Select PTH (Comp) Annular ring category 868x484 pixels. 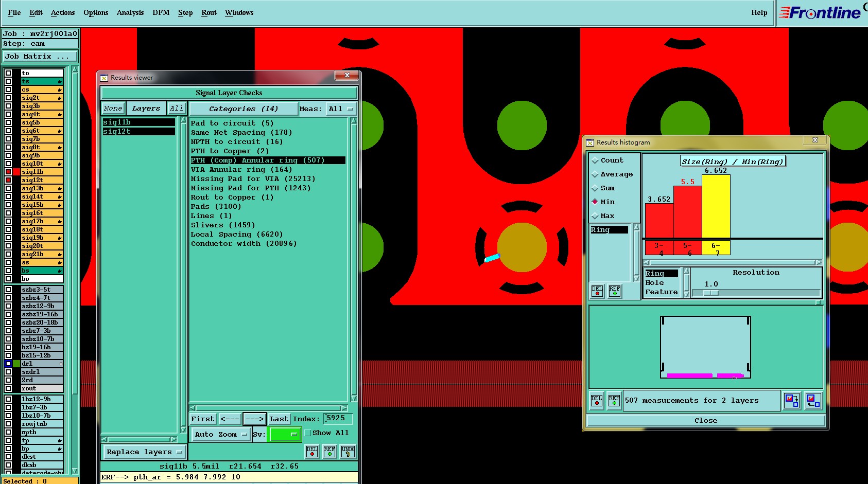268,160
